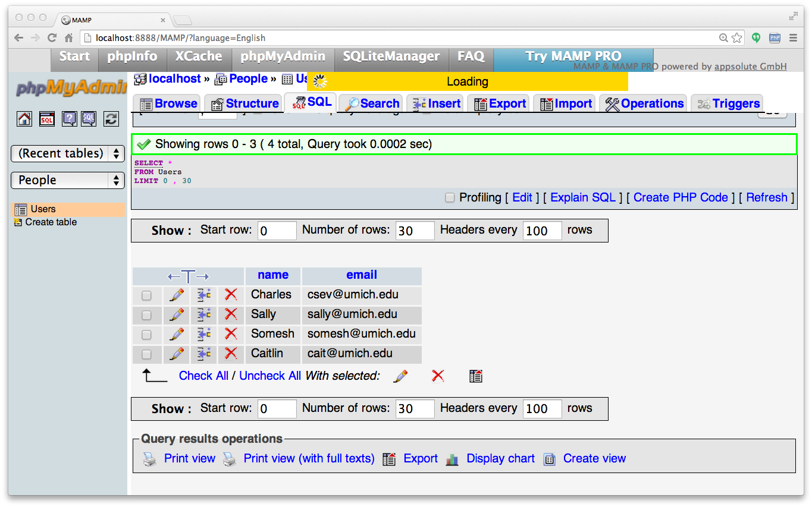This screenshot has height=507, width=812.
Task: Edit selected rows via With selected pencil
Action: 401,376
